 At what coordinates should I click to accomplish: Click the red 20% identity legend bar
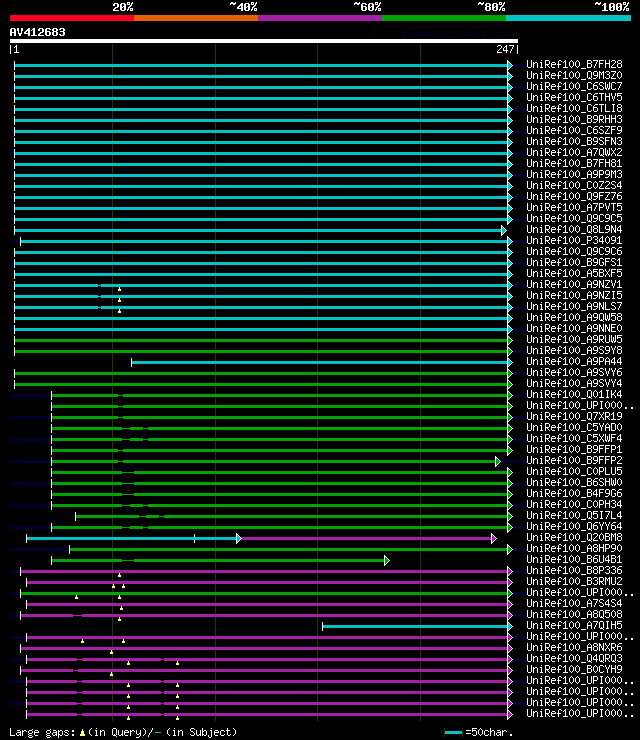(x=72, y=18)
